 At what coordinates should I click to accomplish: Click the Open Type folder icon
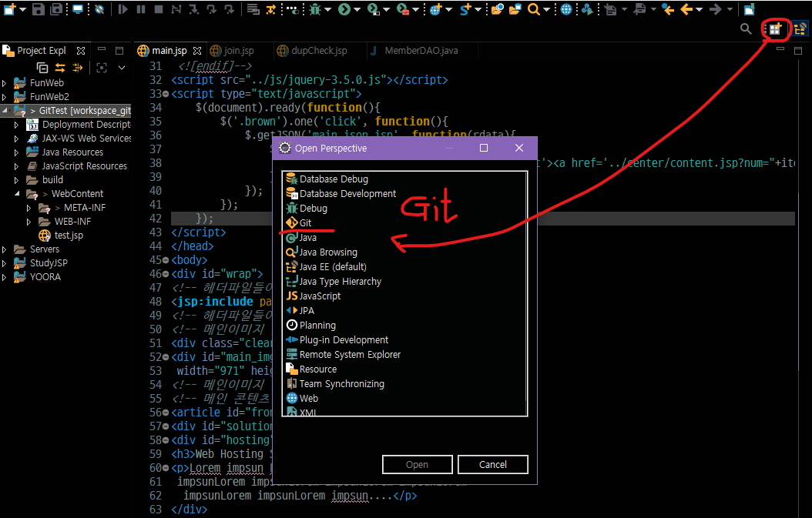(x=498, y=8)
